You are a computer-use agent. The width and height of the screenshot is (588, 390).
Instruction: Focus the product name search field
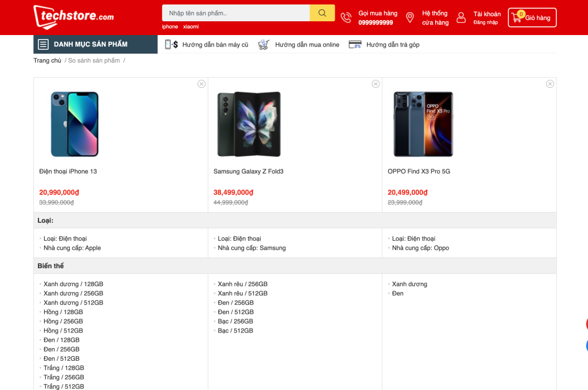236,13
